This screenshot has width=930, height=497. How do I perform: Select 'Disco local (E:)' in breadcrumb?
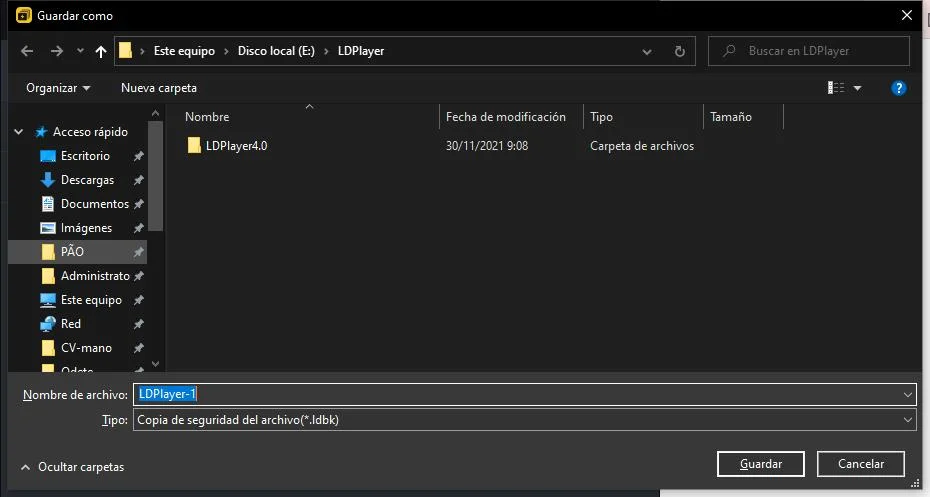pyautogui.click(x=276, y=51)
